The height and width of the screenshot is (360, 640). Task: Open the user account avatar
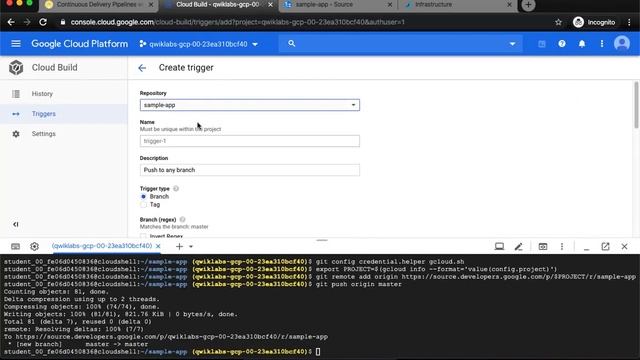622,43
